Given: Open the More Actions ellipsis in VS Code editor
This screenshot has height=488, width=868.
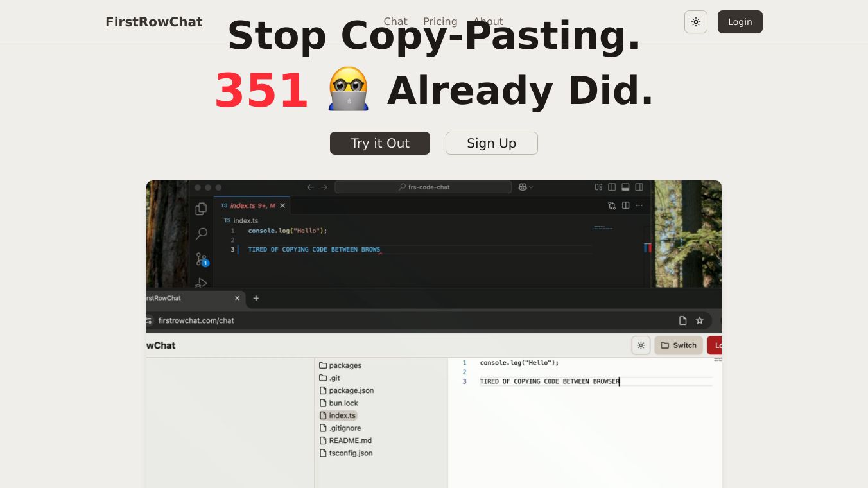Looking at the screenshot, I should pyautogui.click(x=639, y=205).
